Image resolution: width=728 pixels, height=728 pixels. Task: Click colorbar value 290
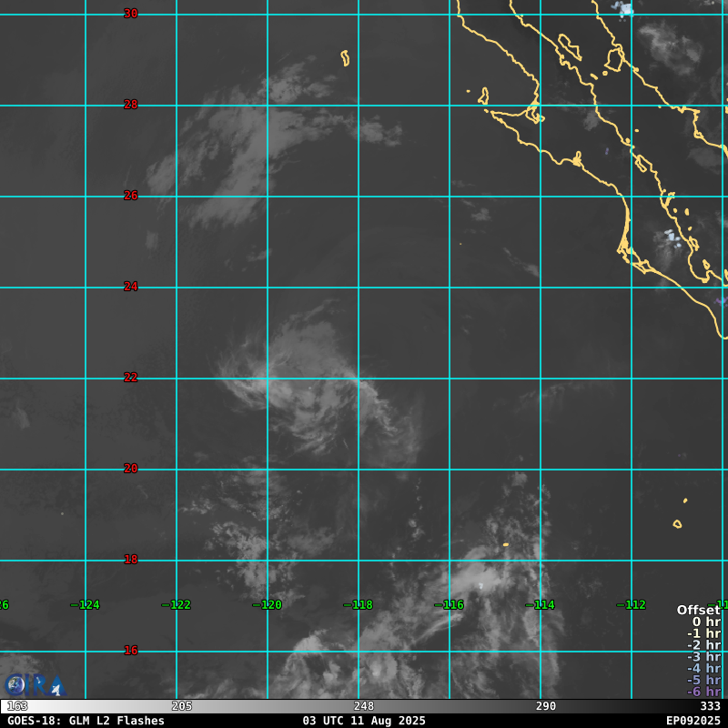click(545, 706)
